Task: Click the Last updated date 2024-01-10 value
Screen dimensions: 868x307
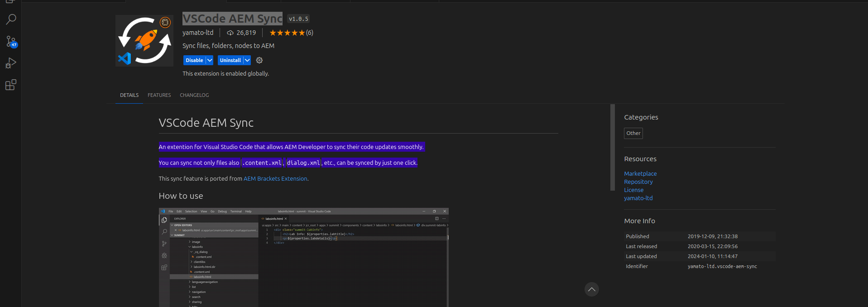Action: pyautogui.click(x=713, y=256)
